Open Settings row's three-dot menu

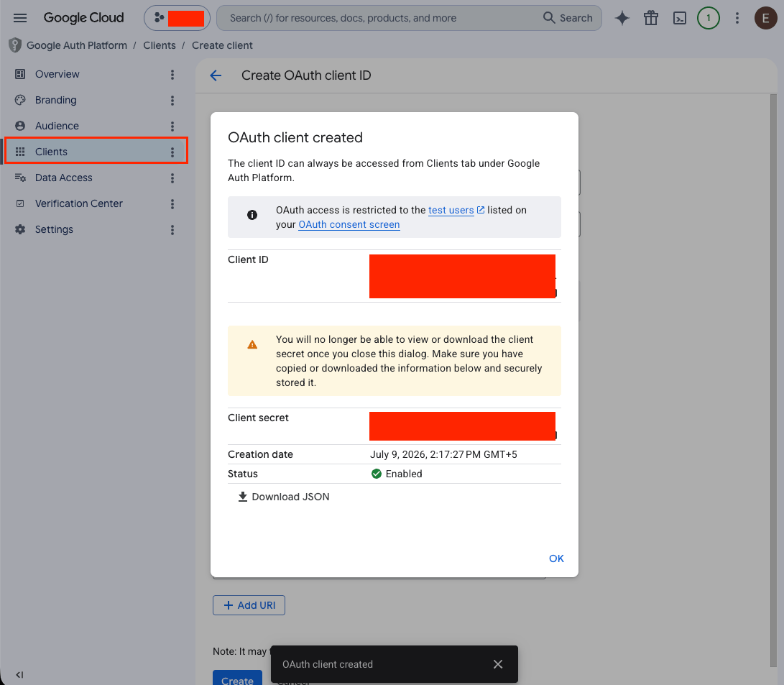172,230
